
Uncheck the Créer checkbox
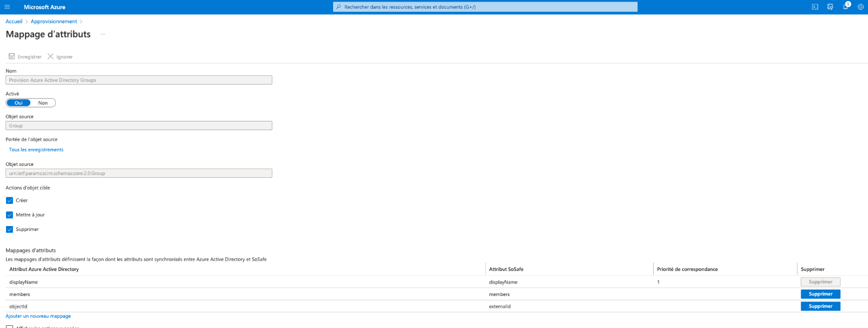9,201
